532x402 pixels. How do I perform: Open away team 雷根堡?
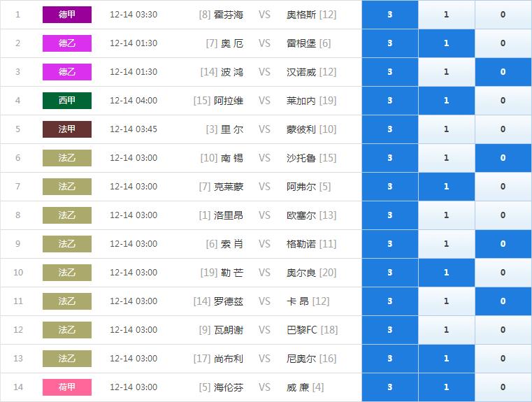pos(301,43)
